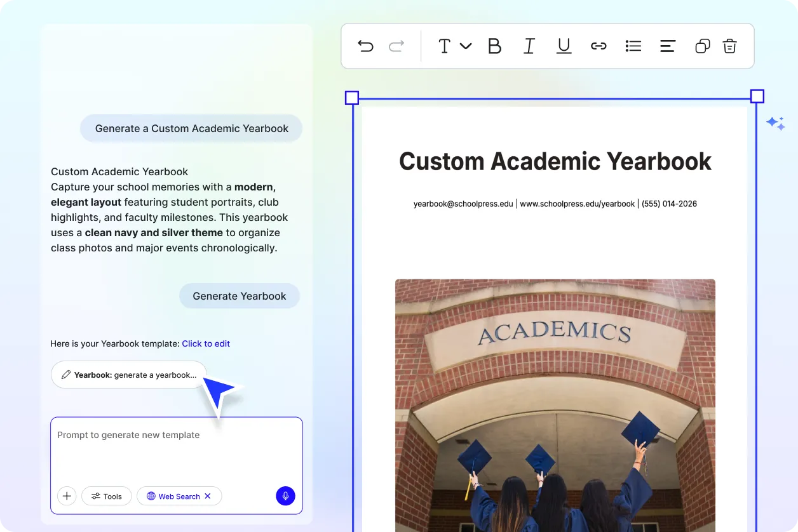Delete the element using the trash icon

tap(729, 46)
